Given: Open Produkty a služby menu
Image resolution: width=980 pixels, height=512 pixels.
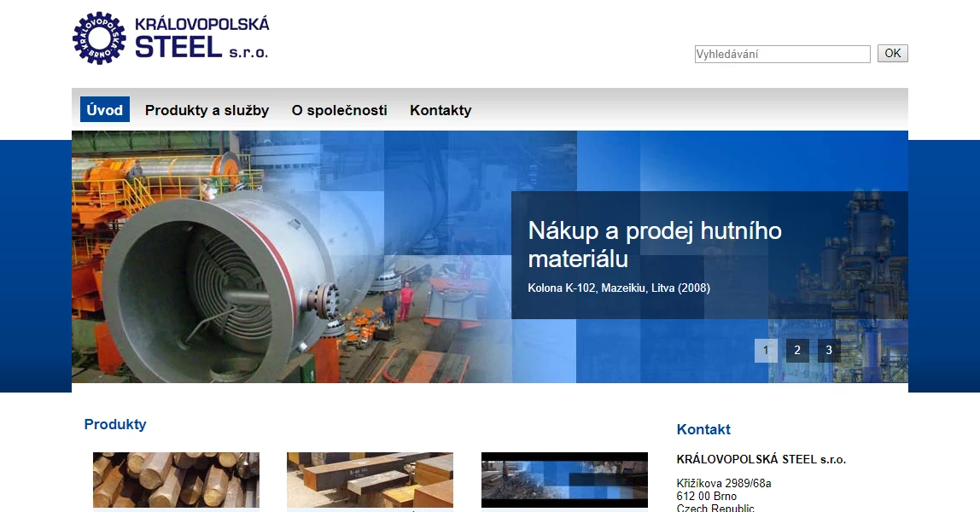Looking at the screenshot, I should point(207,111).
